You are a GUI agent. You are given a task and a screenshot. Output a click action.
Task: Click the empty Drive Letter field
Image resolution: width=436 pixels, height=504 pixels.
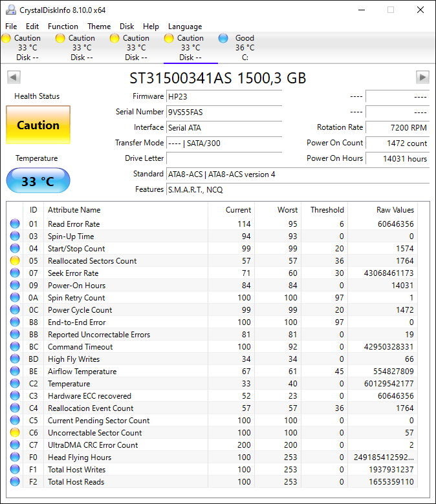tap(224, 158)
